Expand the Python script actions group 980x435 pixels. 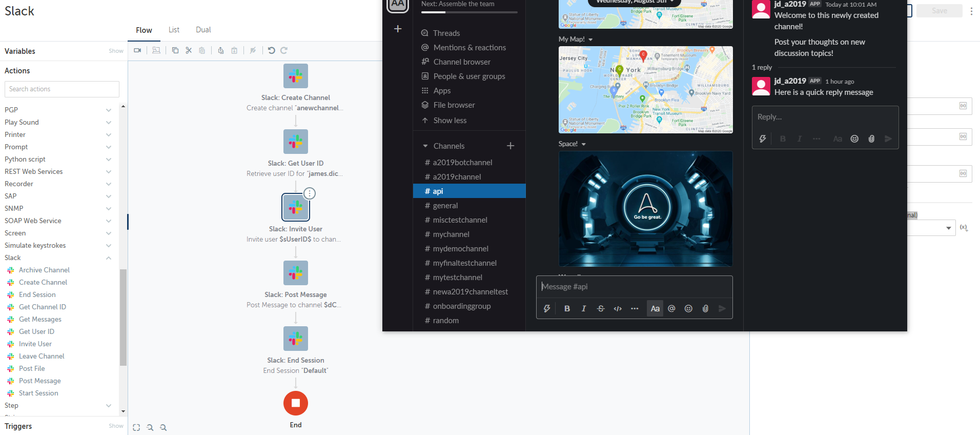point(109,159)
